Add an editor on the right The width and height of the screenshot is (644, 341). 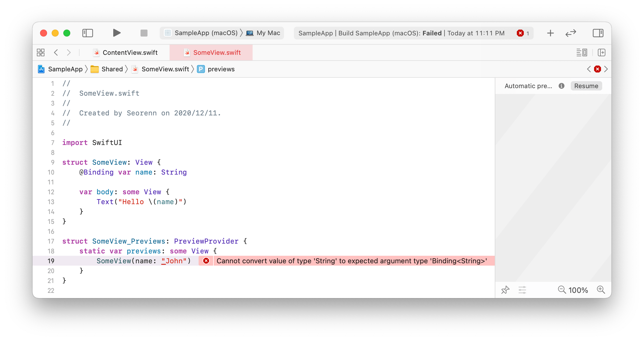click(x=602, y=52)
